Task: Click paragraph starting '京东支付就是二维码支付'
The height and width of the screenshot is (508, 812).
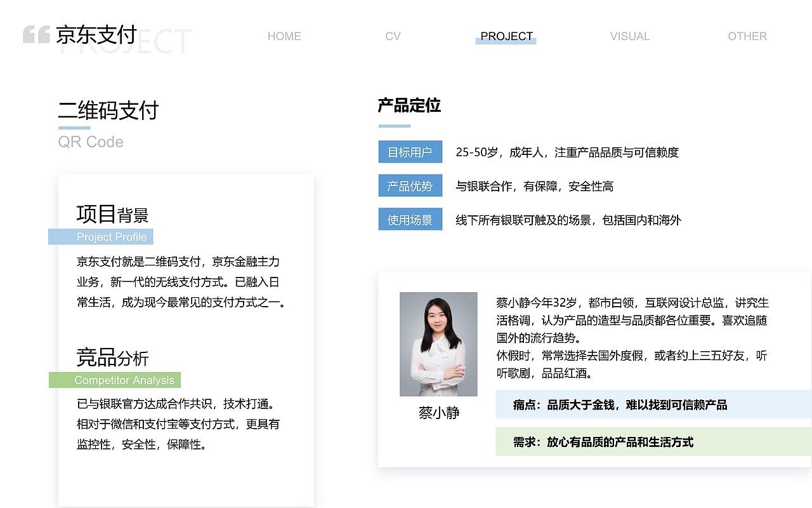Action: point(183,282)
